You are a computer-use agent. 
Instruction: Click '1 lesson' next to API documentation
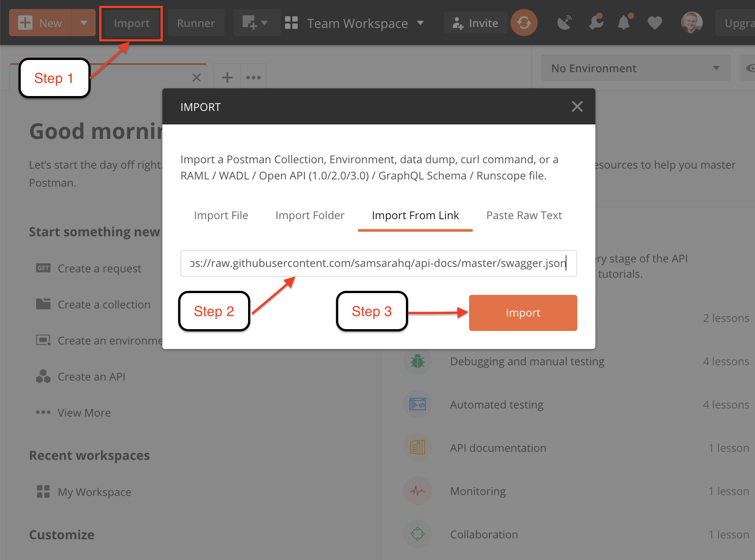click(729, 448)
